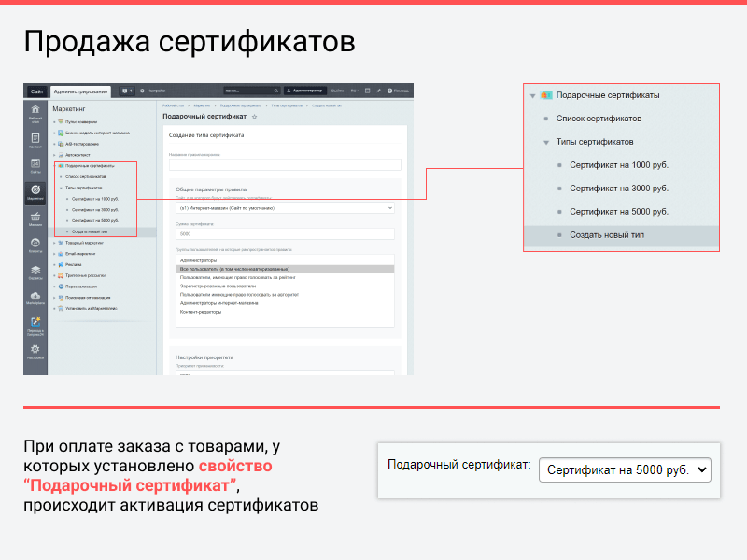The image size is (747, 560).
Task: Switch to the Сайт tab
Action: tap(36, 91)
